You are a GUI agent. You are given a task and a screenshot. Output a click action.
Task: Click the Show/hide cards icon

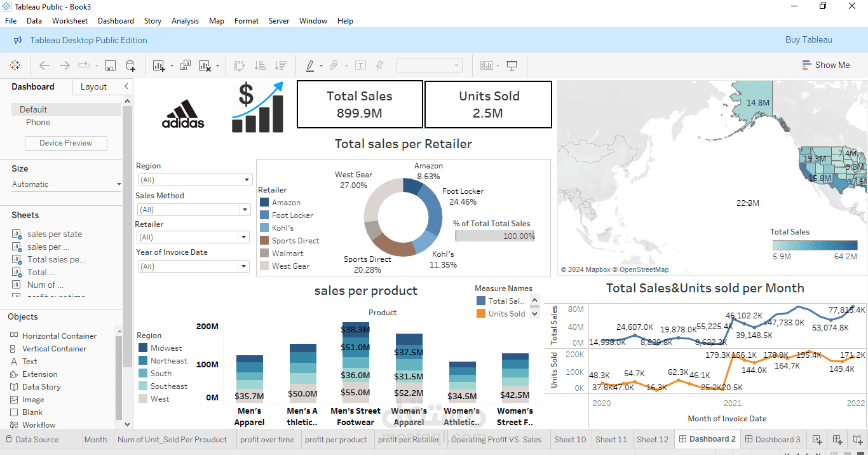(487, 65)
